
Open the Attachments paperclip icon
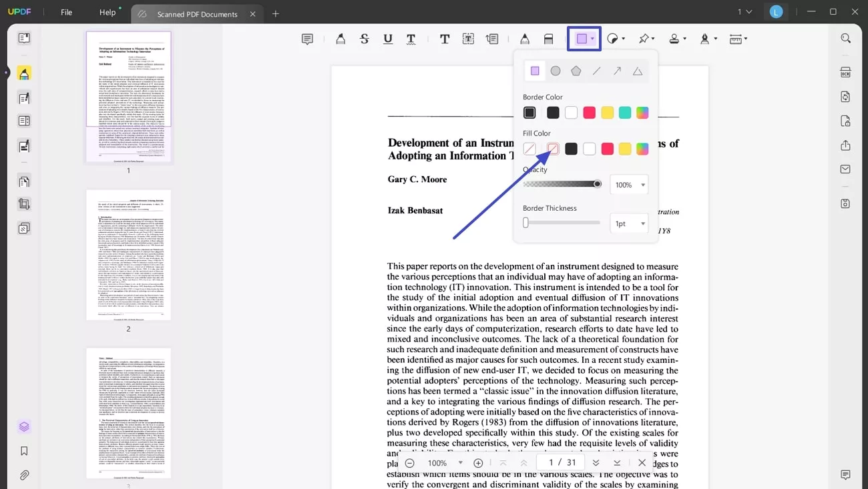point(24,475)
